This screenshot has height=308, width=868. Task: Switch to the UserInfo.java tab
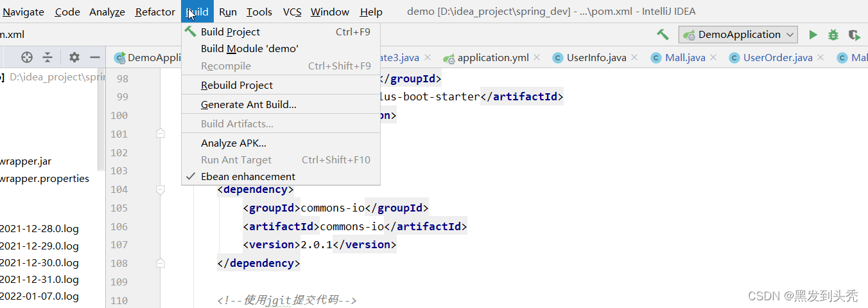click(x=596, y=58)
